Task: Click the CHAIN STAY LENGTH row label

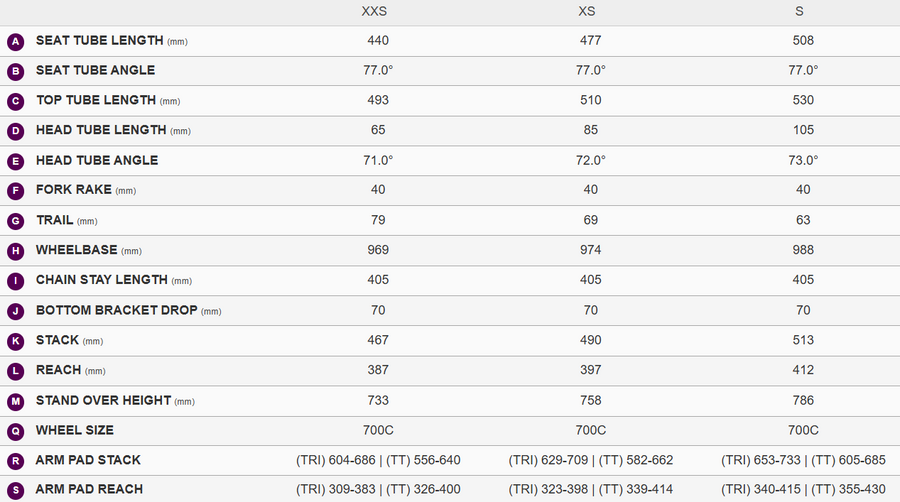Action: (x=102, y=280)
